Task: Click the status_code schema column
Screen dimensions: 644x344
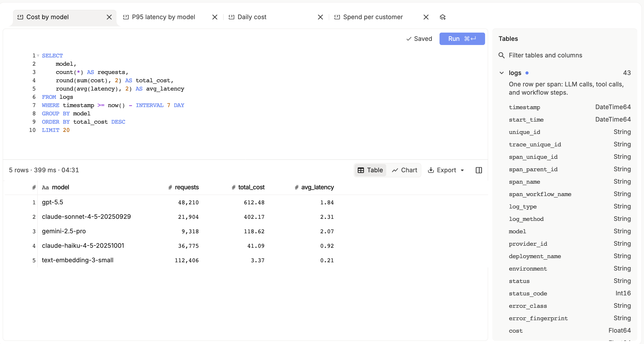Action: (x=569, y=293)
